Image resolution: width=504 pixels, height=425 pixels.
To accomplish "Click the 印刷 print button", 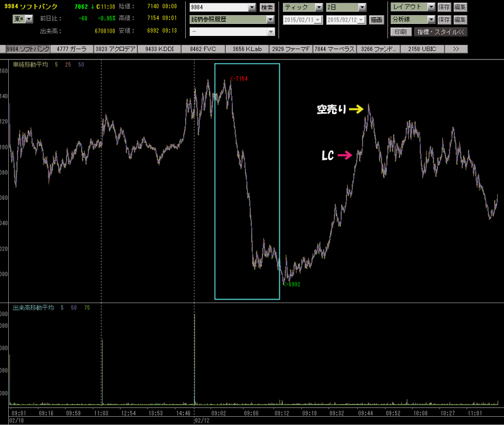I will (x=401, y=32).
